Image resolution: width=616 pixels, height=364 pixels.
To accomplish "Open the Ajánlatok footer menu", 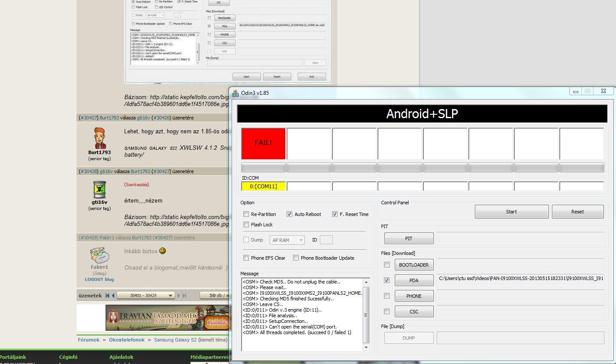I will (x=121, y=357).
